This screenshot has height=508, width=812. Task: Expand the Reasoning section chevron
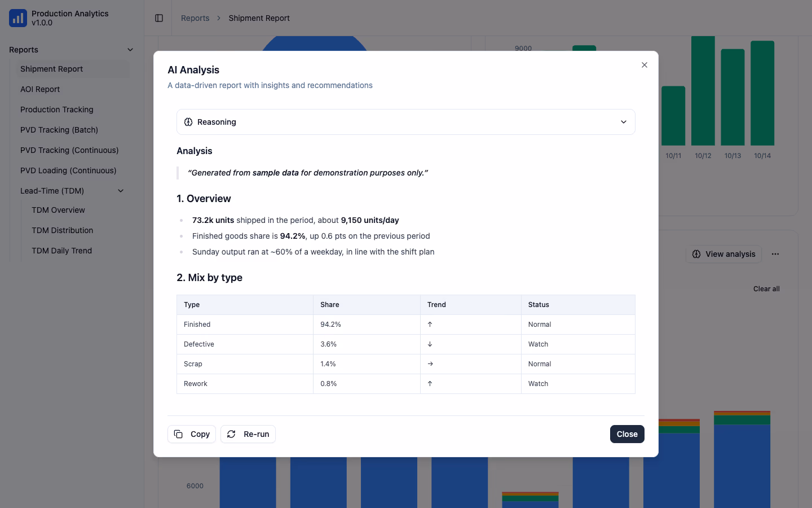[x=624, y=122]
